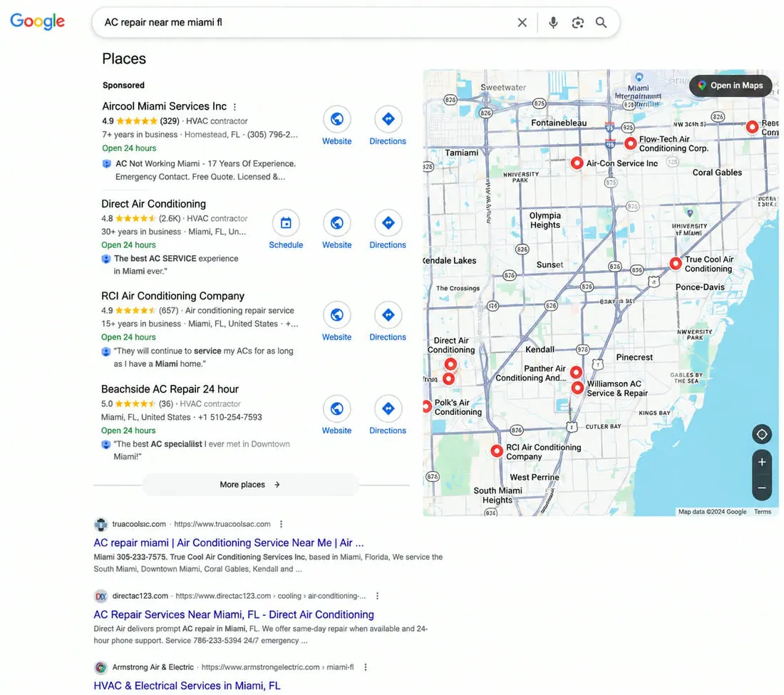The height and width of the screenshot is (695, 784).
Task: Open Aircool Miami Services more options menu
Action: point(234,106)
